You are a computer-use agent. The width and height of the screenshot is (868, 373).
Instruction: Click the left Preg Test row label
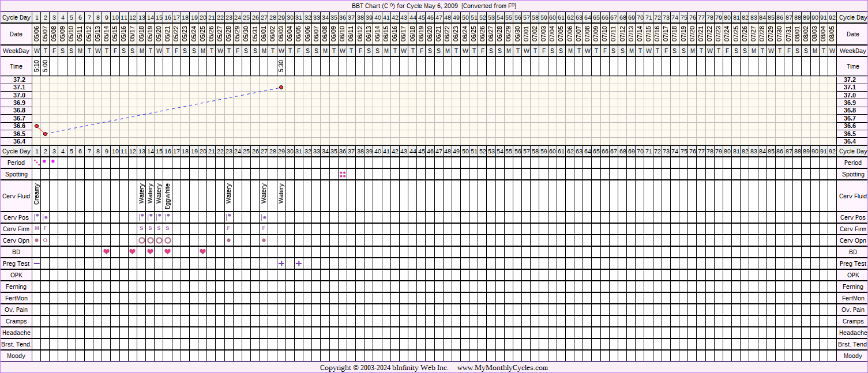coord(16,263)
